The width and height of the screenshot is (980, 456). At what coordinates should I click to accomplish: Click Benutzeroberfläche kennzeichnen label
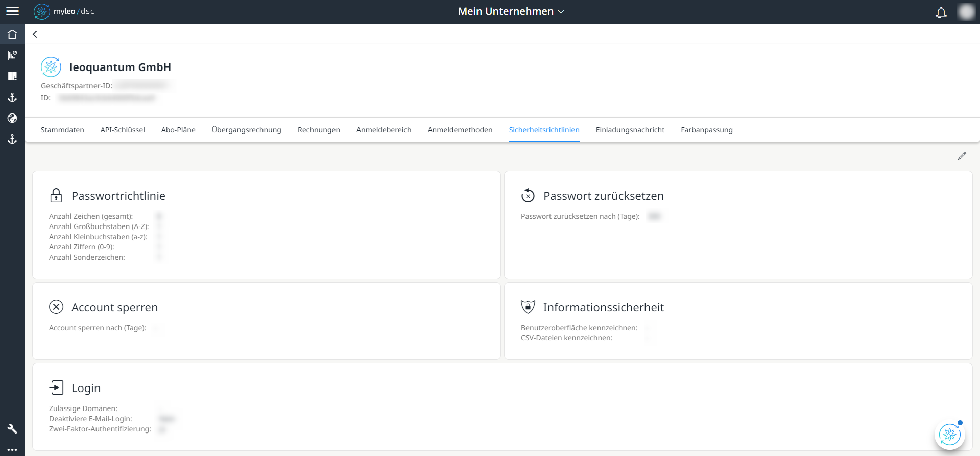coord(579,328)
